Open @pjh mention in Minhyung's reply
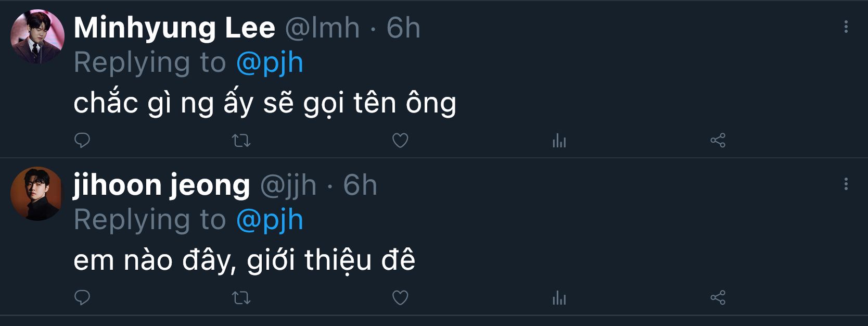868x326 pixels. click(270, 63)
